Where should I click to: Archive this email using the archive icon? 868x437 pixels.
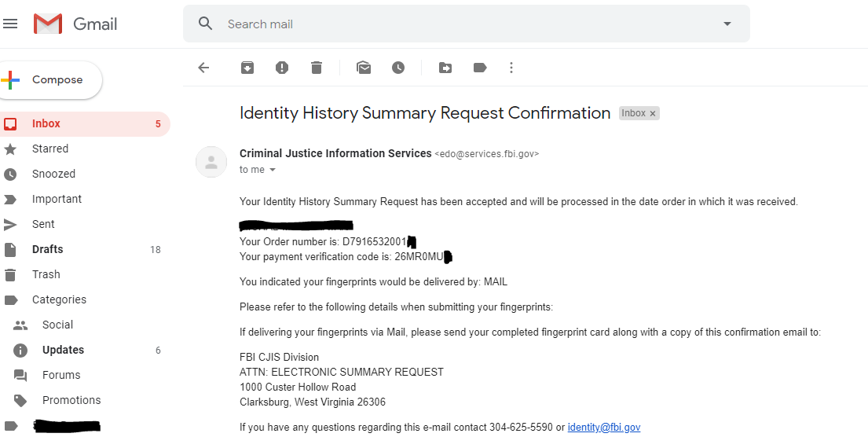[247, 68]
